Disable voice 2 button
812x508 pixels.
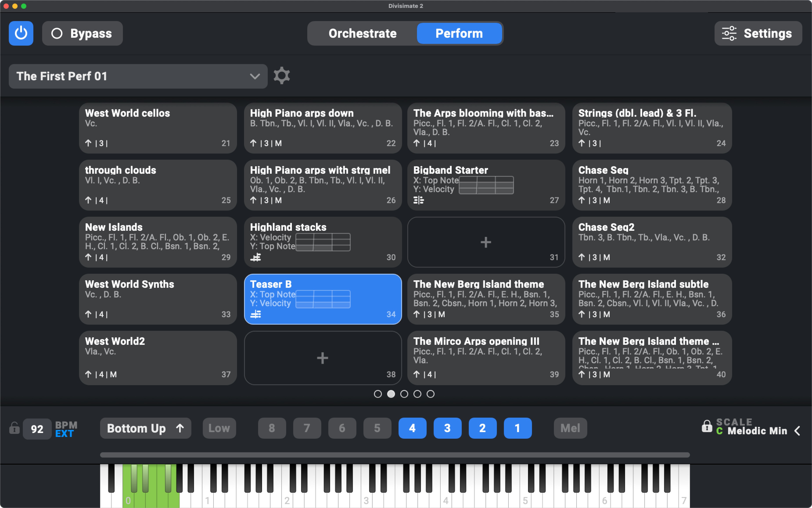click(483, 428)
